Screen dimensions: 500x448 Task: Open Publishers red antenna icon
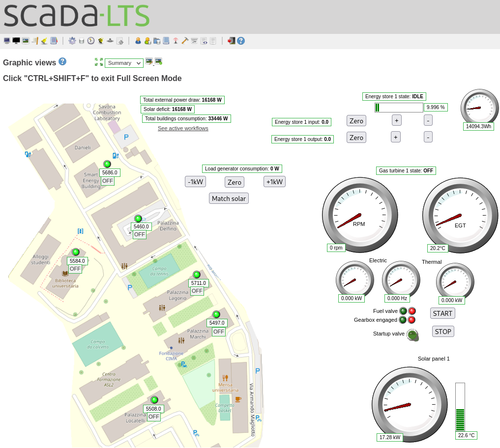click(x=176, y=41)
